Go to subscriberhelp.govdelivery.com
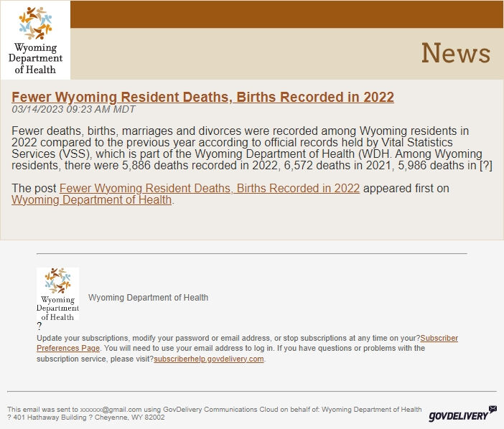 click(209, 359)
